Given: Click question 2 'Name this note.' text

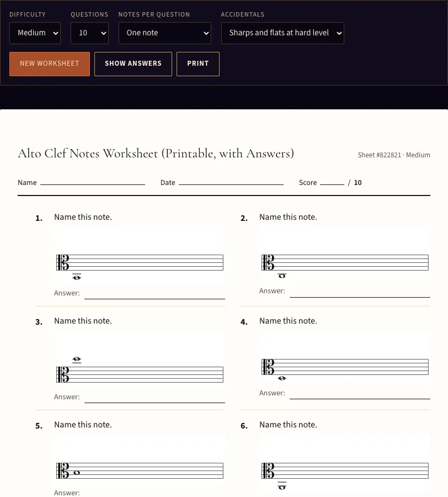Looking at the screenshot, I should (x=288, y=217).
